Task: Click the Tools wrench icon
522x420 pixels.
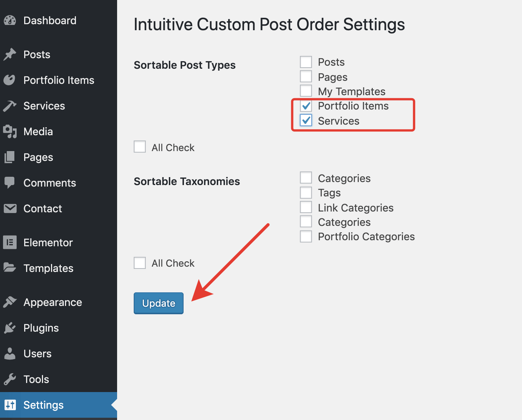Action: (10, 379)
